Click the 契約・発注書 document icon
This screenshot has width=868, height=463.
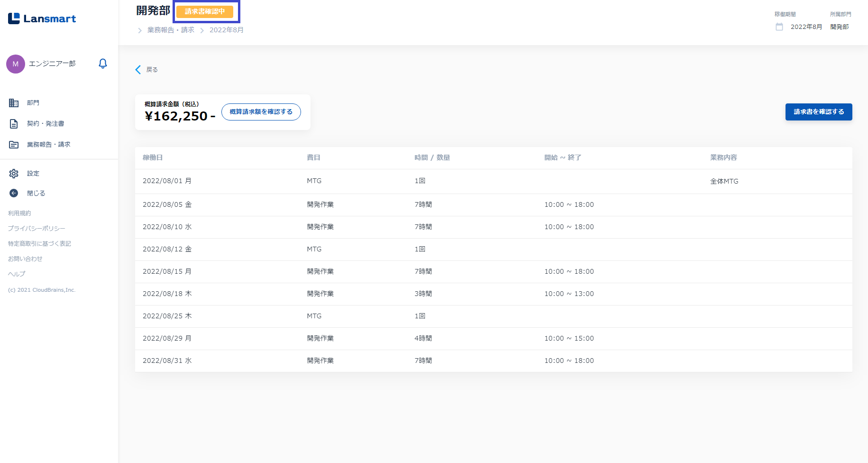[x=14, y=124]
